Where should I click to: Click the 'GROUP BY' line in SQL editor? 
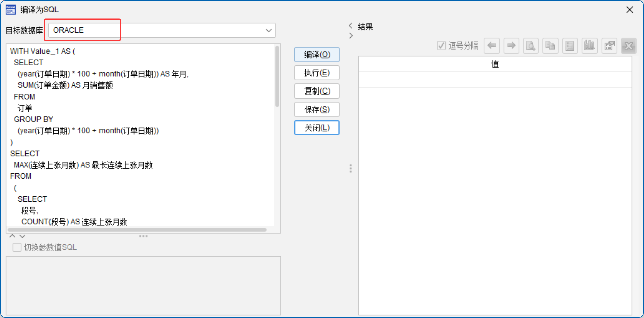(x=33, y=119)
